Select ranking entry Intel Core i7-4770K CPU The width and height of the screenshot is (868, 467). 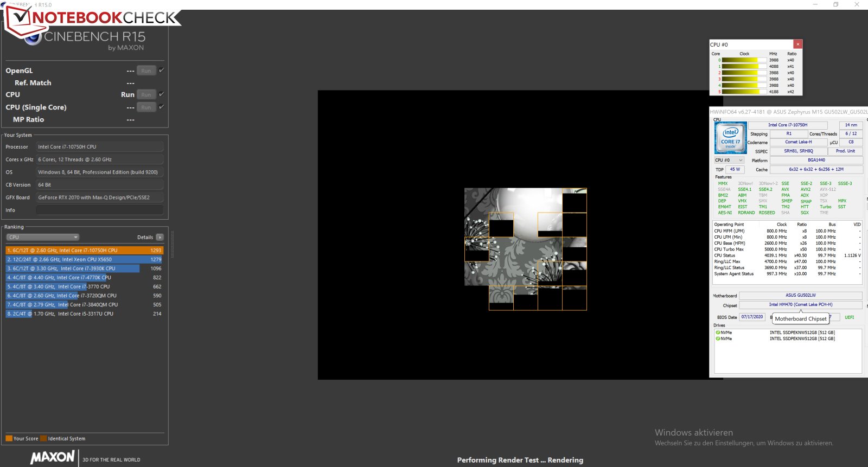84,278
